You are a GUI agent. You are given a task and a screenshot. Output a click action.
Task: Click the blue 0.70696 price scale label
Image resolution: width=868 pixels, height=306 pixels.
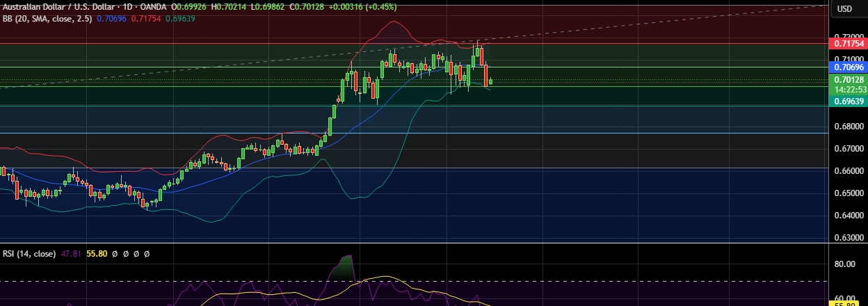(849, 67)
